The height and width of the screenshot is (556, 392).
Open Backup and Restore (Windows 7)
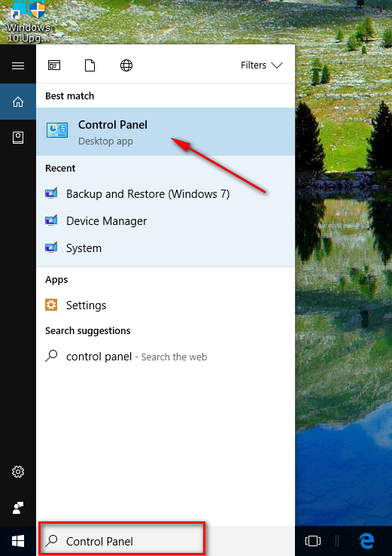(x=166, y=194)
